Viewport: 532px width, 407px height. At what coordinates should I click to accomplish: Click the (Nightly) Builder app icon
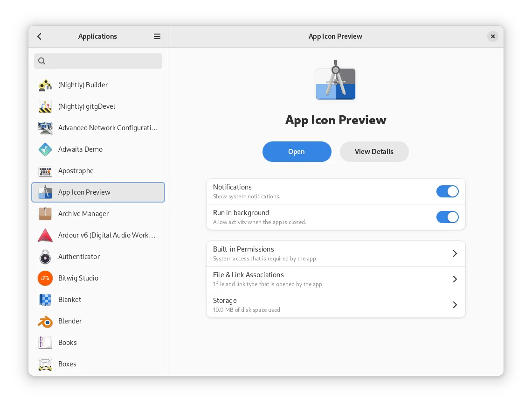coord(45,85)
